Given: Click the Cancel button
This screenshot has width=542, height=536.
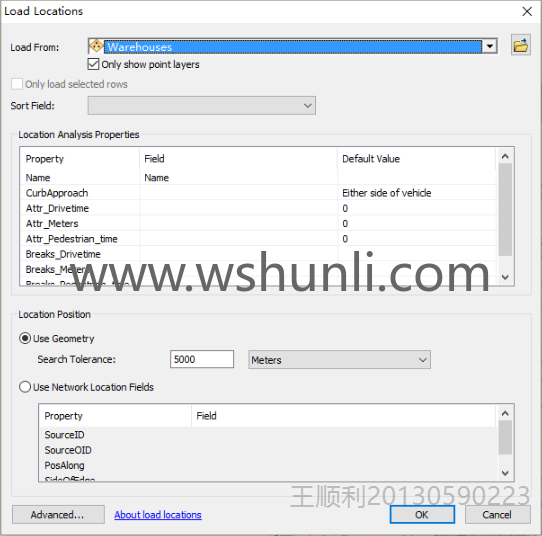Looking at the screenshot, I should (x=497, y=515).
